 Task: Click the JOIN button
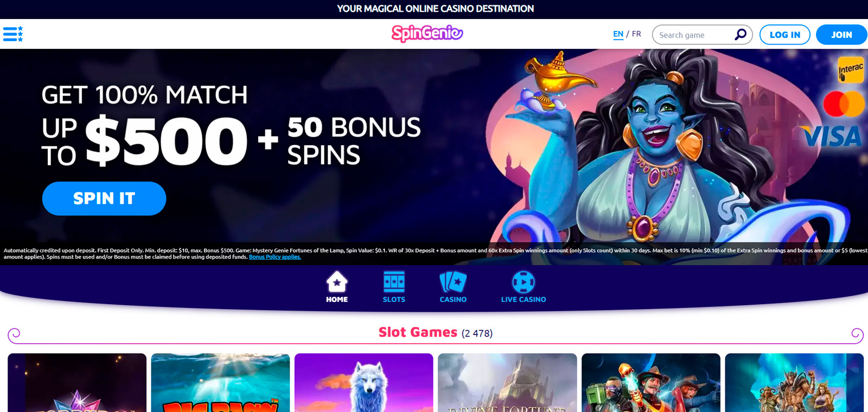(x=841, y=35)
